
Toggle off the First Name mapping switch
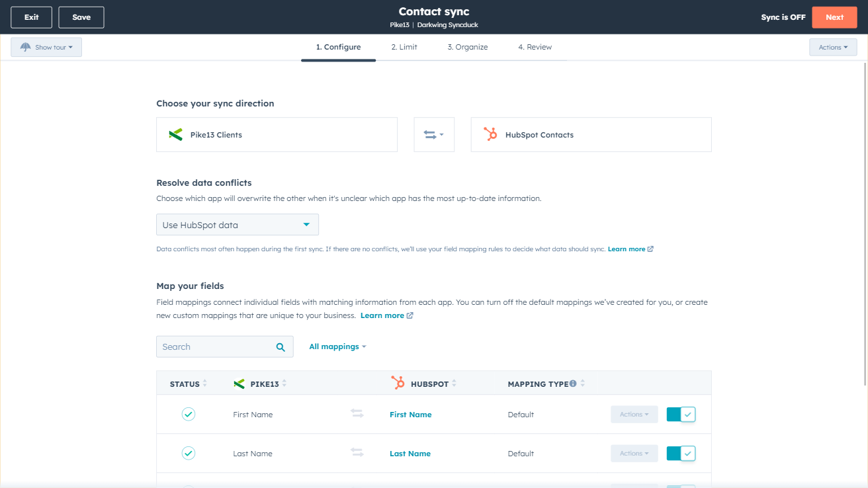point(681,415)
